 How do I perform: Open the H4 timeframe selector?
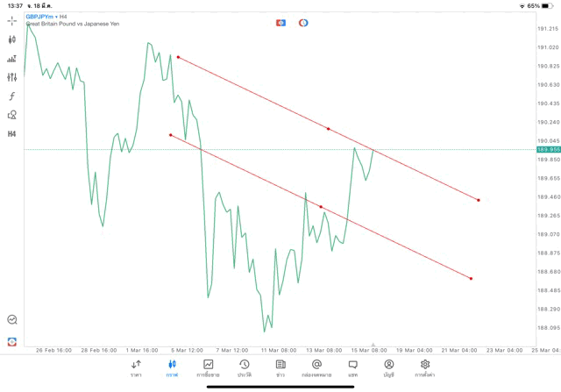[x=12, y=133]
